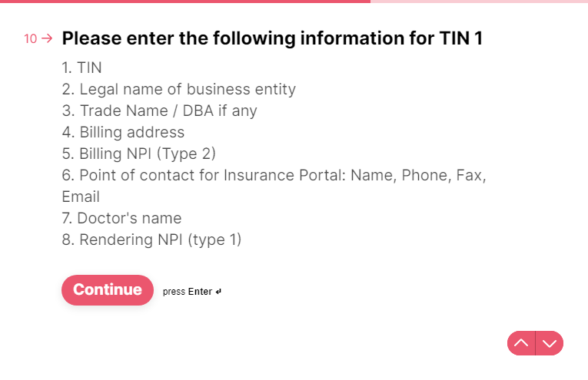588x380 pixels.
Task: Click the pink Continue button
Action: pos(108,290)
